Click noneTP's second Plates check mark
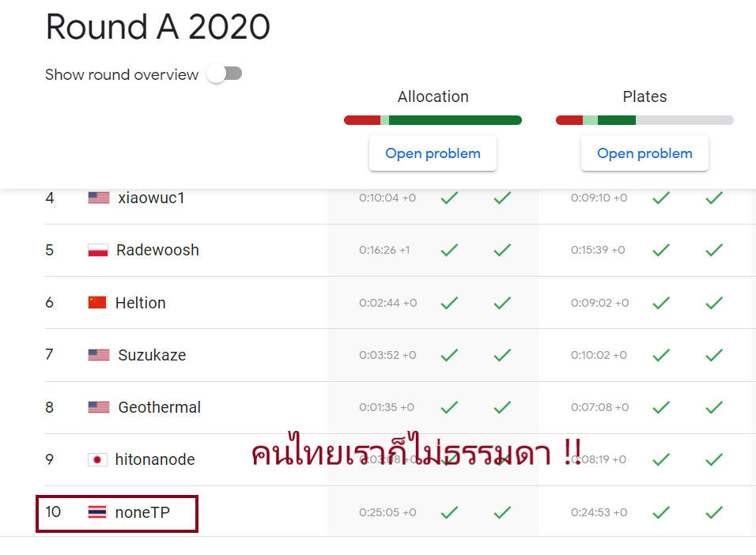This screenshot has width=756, height=555. point(714,512)
